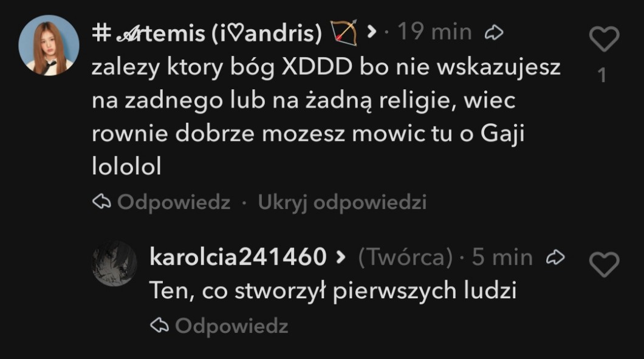The image size is (644, 359).
Task: Open karolcia241460's avatar
Action: 114,264
